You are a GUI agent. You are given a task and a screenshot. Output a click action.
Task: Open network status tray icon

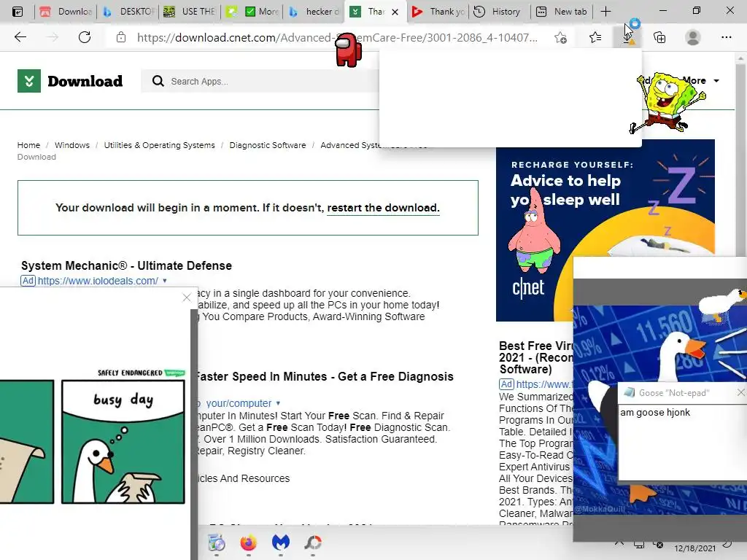point(639,545)
